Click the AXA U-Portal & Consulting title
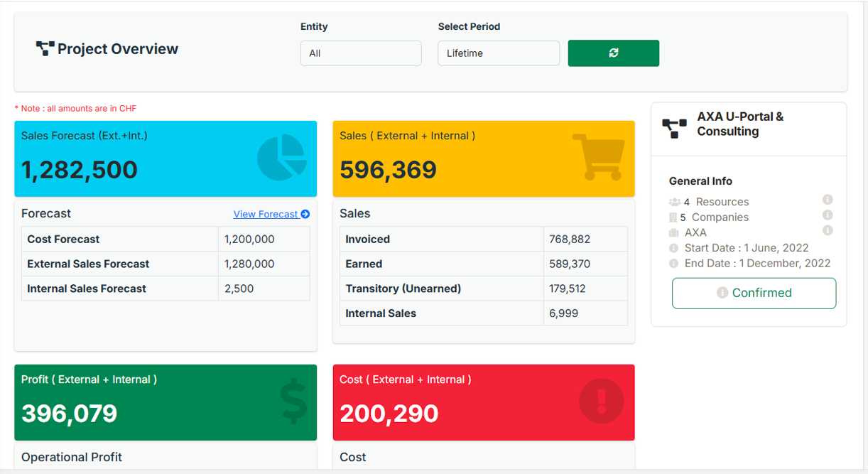This screenshot has height=474, width=868. [x=740, y=124]
